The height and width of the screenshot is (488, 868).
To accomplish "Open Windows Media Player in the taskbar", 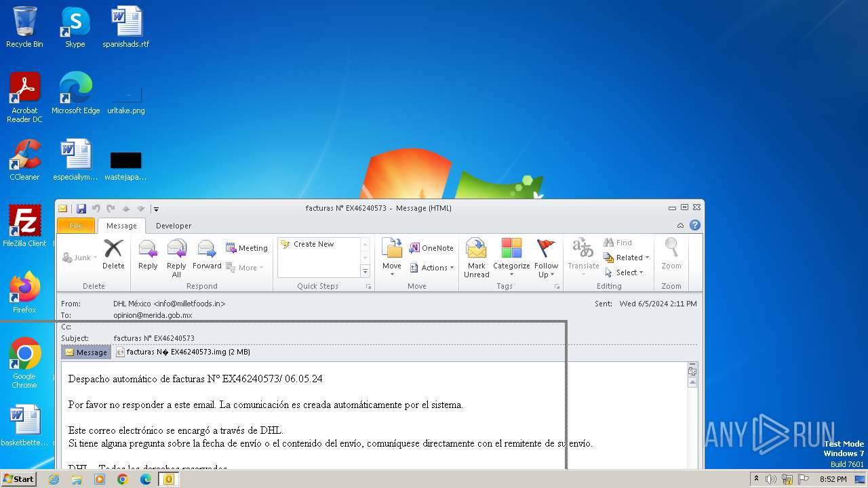I will pyautogui.click(x=100, y=479).
